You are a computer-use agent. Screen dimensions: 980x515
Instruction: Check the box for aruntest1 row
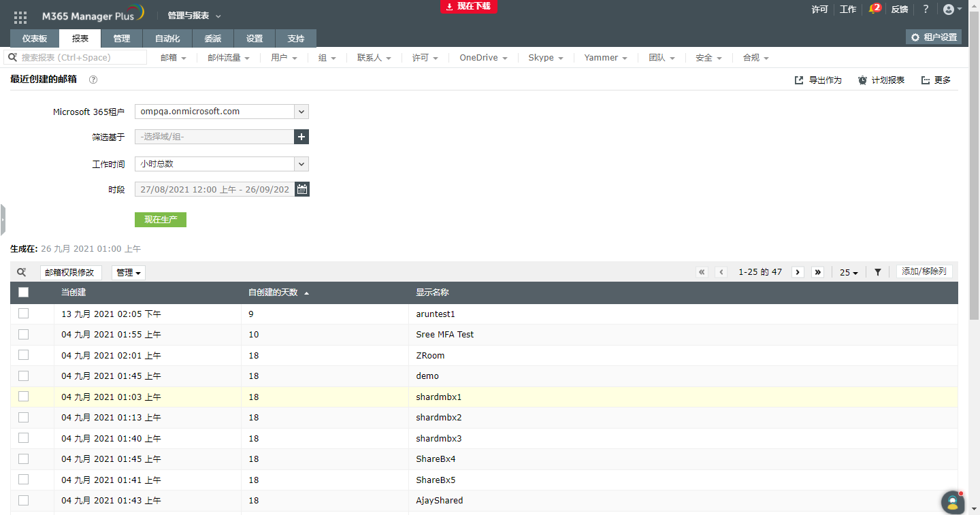(x=24, y=314)
